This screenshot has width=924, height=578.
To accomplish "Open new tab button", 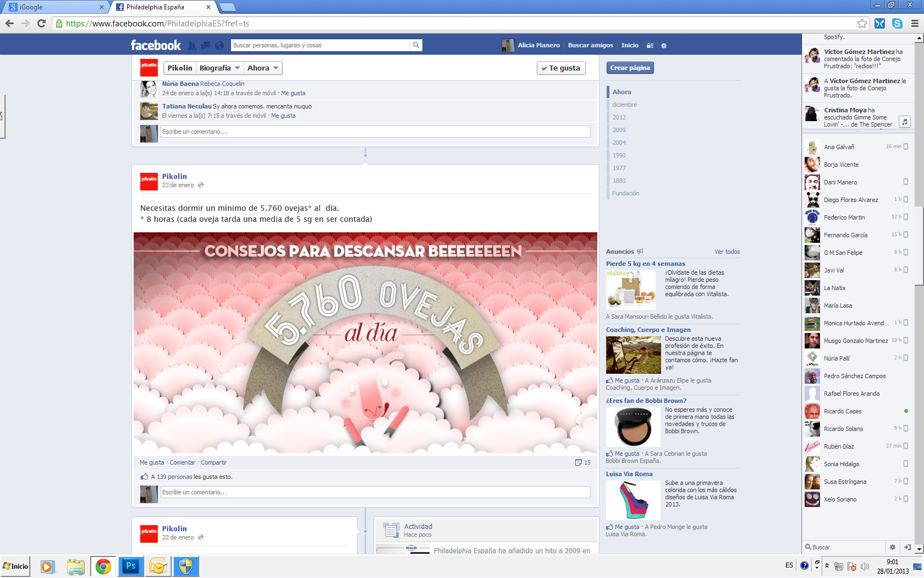I will 227,7.
